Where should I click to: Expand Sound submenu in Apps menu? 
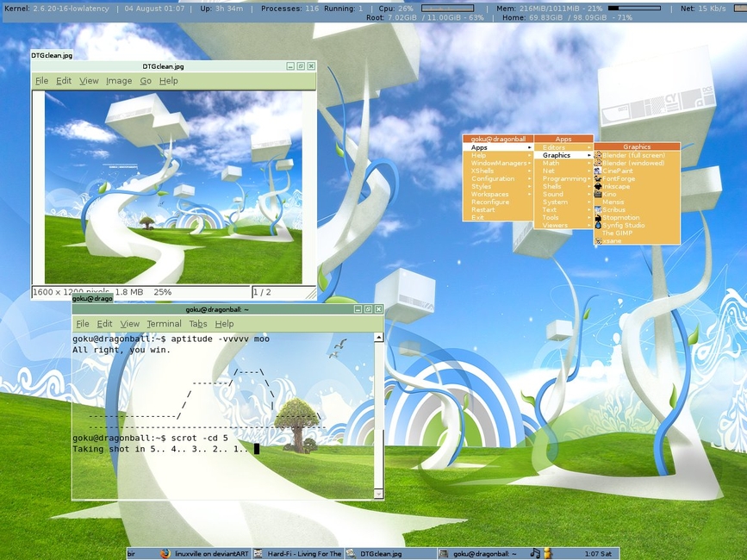pos(563,194)
